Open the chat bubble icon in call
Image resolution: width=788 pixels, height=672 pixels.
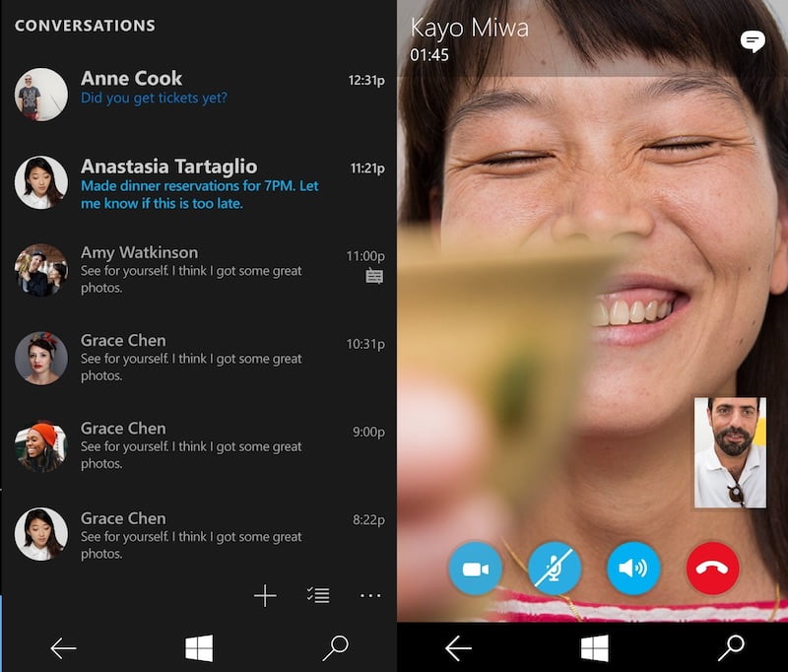(x=753, y=41)
